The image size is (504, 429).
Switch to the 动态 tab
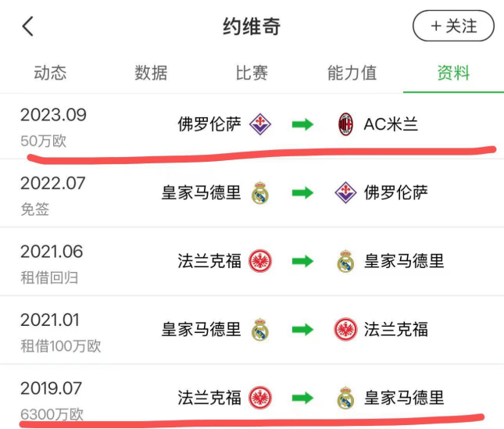50,73
